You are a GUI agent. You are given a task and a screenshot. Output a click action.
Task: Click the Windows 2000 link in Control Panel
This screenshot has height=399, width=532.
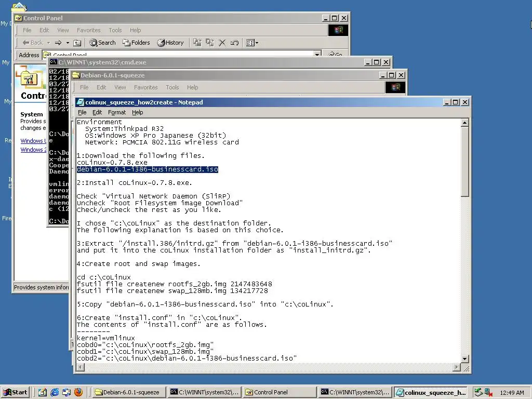pyautogui.click(x=33, y=150)
